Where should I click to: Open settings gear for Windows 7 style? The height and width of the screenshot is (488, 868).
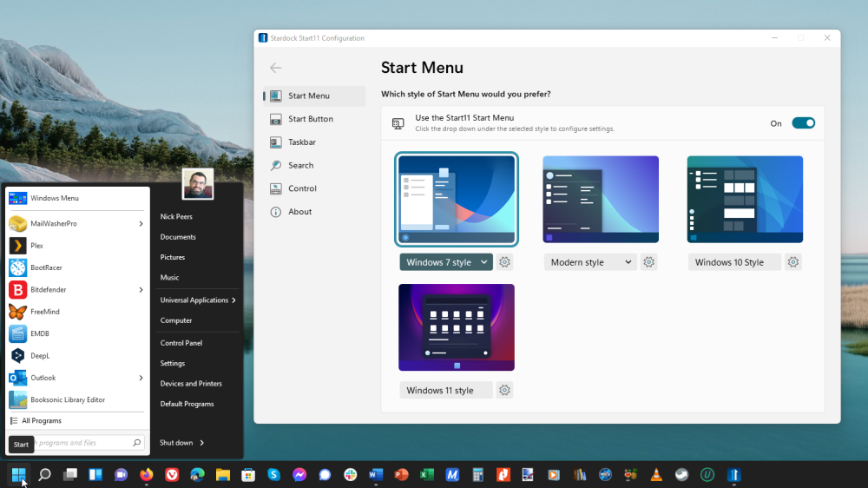pyautogui.click(x=504, y=262)
